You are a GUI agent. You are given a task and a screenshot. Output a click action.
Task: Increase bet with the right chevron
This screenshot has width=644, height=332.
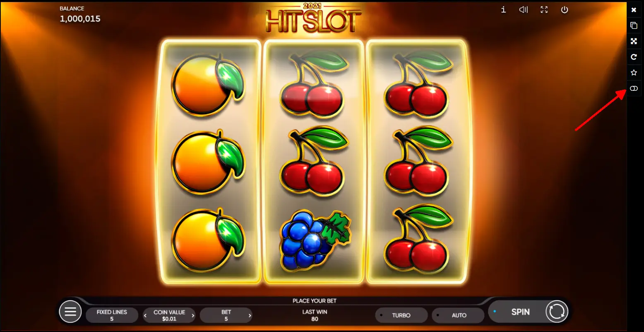click(x=250, y=315)
